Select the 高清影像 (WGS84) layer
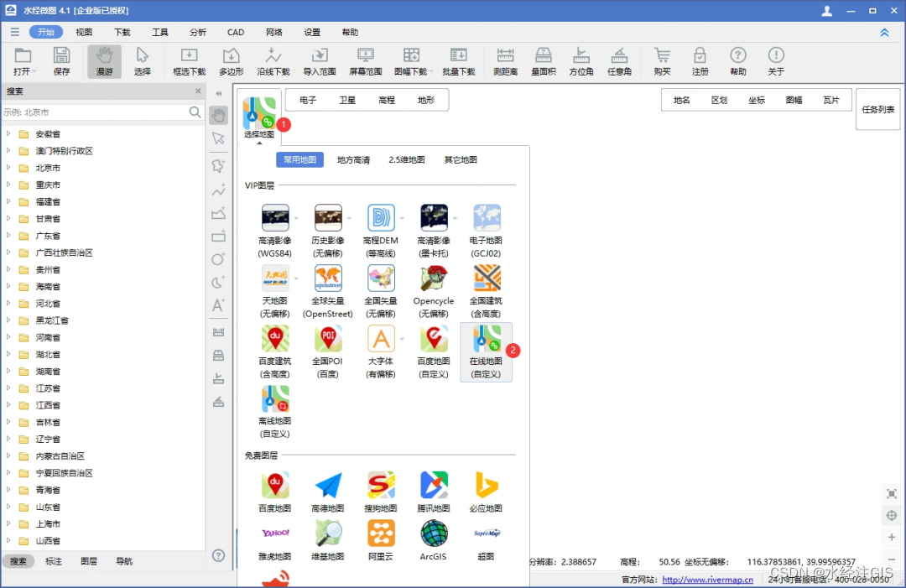 [x=275, y=231]
